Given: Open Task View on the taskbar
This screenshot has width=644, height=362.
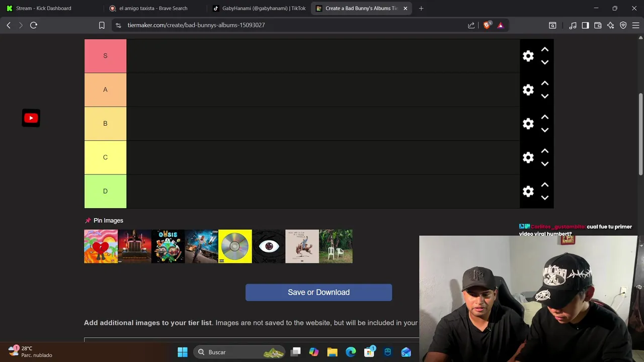Looking at the screenshot, I should tap(296, 352).
